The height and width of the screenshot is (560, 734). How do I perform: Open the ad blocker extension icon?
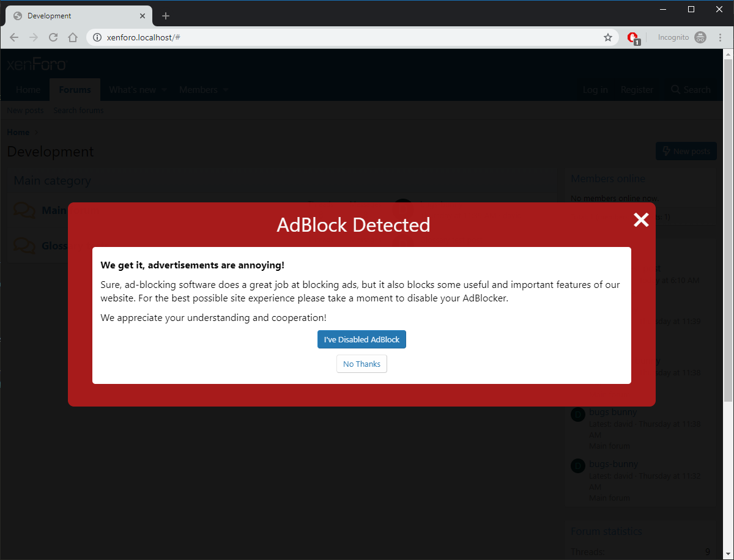coord(633,38)
